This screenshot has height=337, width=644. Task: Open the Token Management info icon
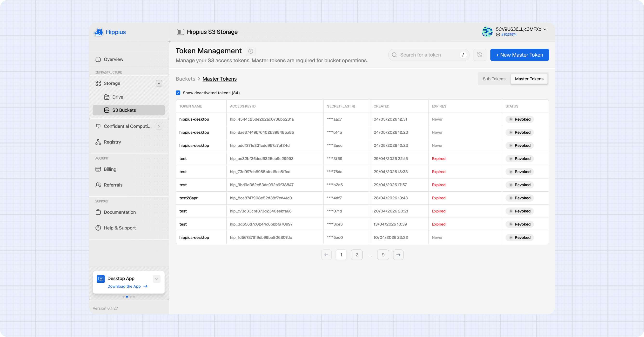tap(250, 51)
